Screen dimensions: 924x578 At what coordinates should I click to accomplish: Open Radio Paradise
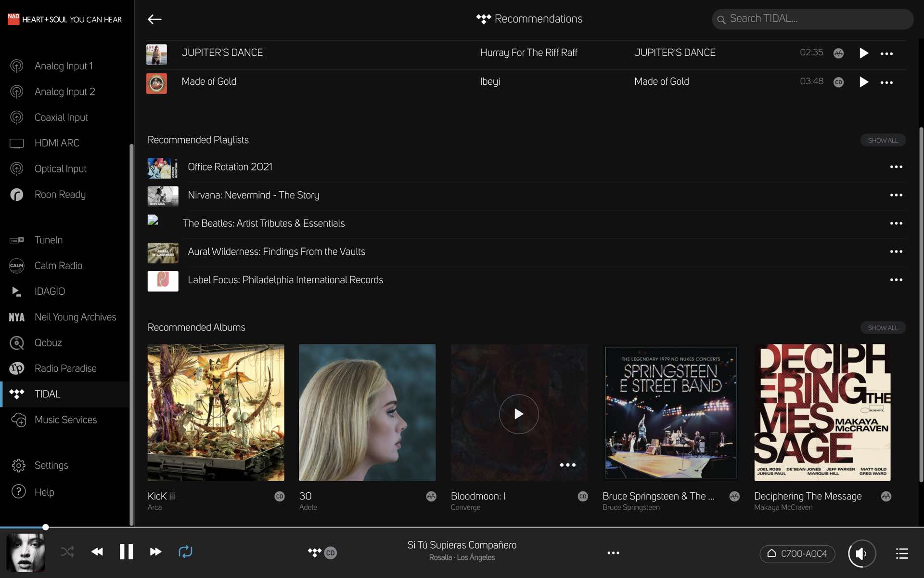tap(65, 368)
